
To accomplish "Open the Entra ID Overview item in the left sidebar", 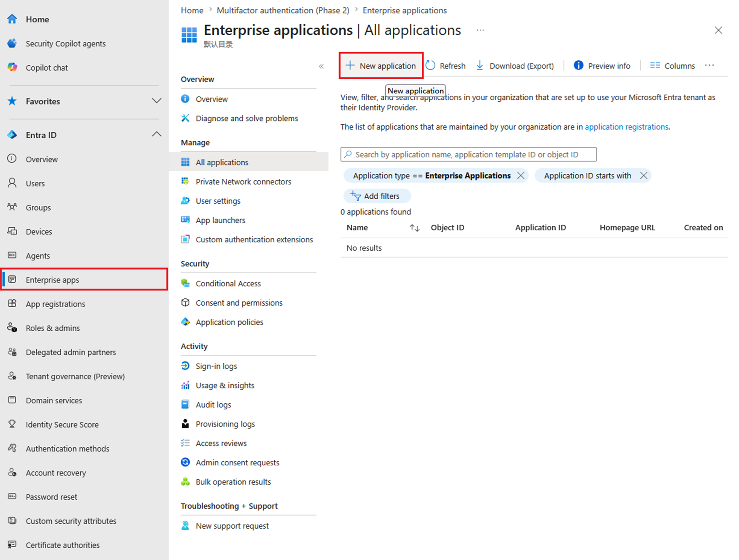I will (x=42, y=159).
